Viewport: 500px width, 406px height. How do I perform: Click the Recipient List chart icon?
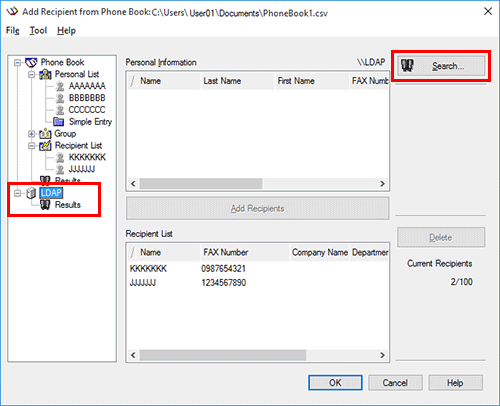click(45, 146)
